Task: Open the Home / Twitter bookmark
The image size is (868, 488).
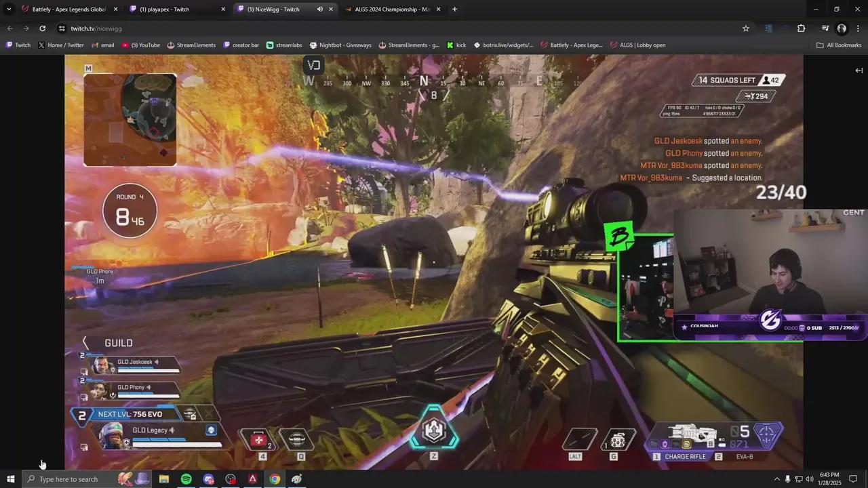Action: [x=61, y=45]
